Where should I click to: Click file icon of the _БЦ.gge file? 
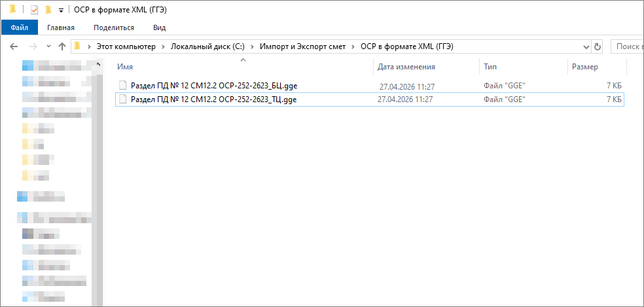point(122,86)
